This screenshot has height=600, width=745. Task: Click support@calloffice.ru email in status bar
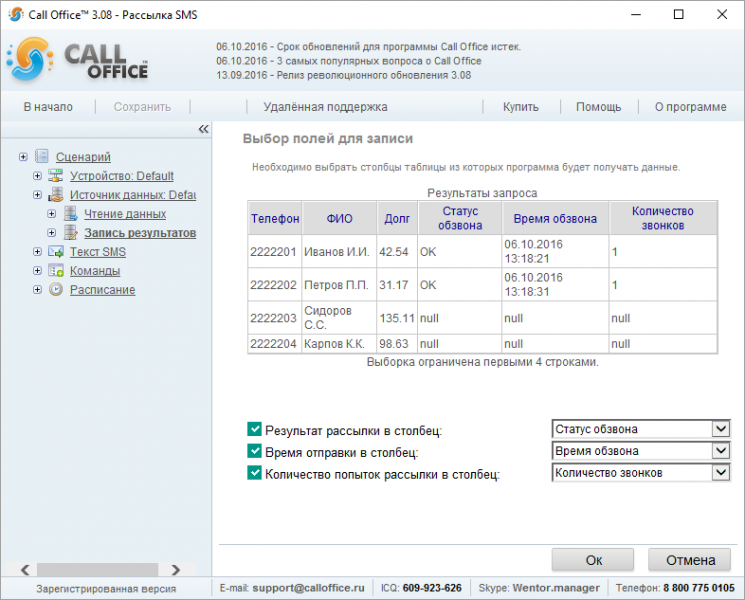[308, 588]
